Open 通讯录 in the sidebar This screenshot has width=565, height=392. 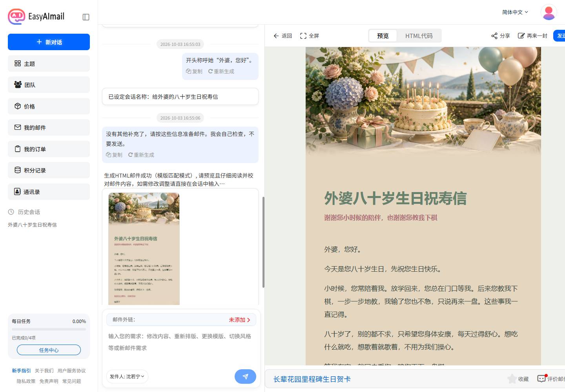point(49,192)
